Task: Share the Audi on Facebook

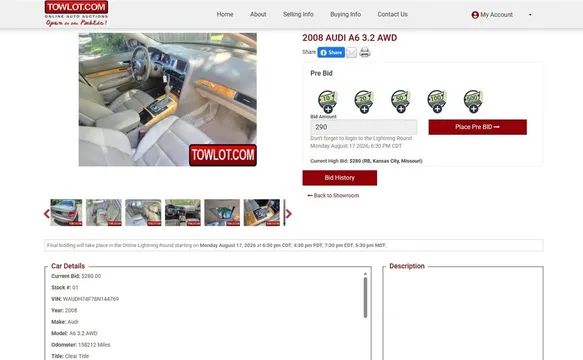Action: (x=331, y=52)
